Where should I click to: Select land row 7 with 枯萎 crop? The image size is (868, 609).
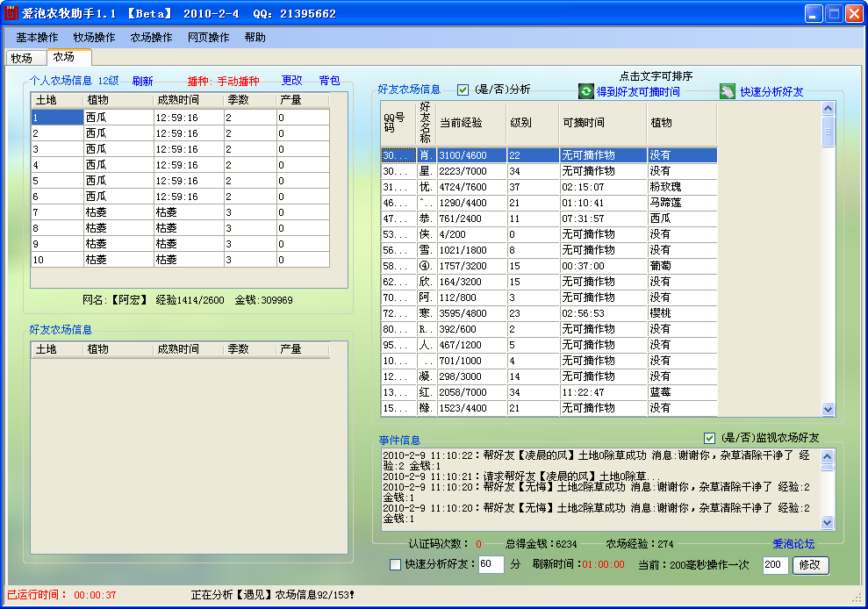(x=181, y=212)
